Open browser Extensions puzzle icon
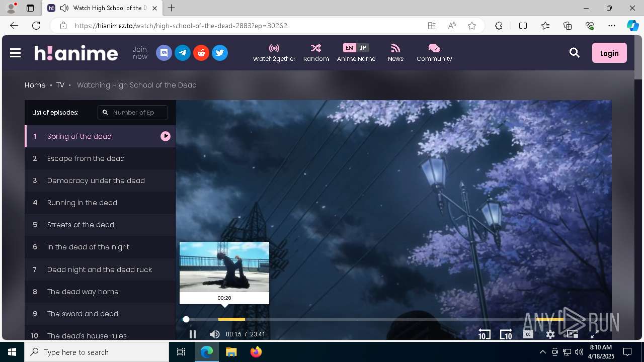644x362 pixels. tap(499, 26)
